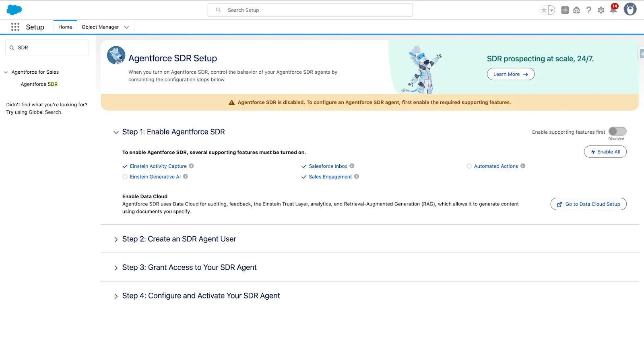This screenshot has height=356, width=644.
Task: Click info icon next to Einstein Activity Capture
Action: coord(191,166)
